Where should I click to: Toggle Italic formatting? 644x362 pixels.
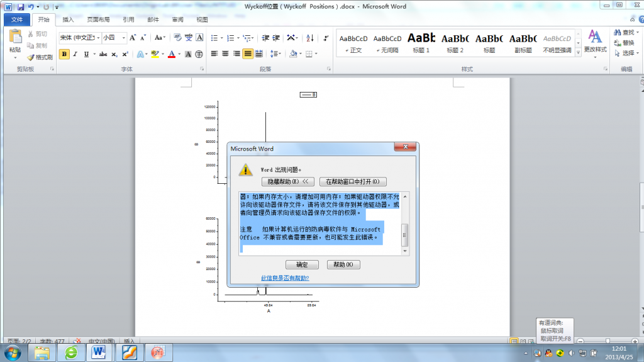click(75, 54)
